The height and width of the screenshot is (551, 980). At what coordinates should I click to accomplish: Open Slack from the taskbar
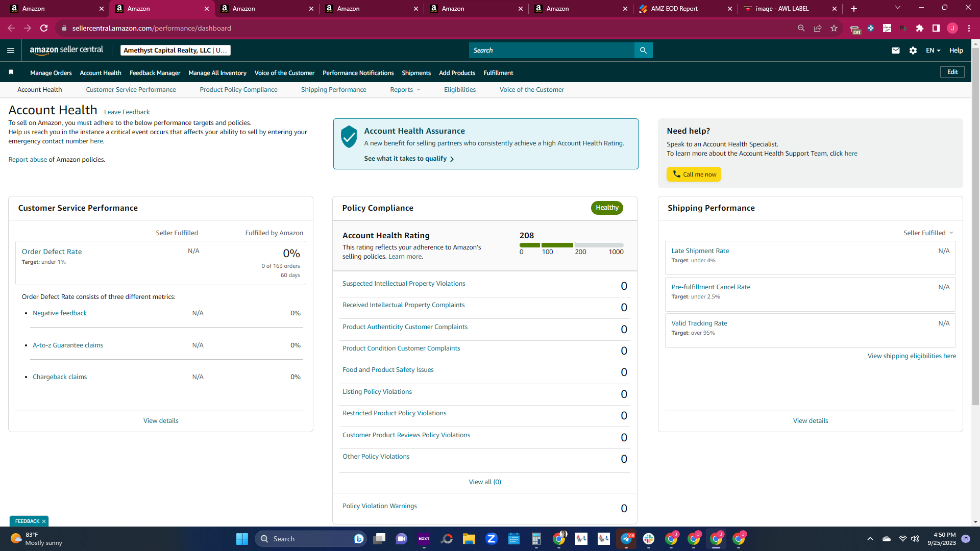coord(649,539)
